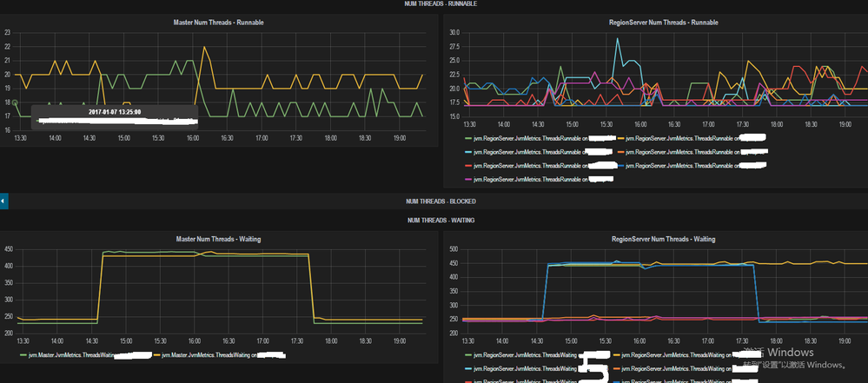
Task: Click the tooltip timestamp 2017-01-07 13:25:00
Action: click(115, 112)
